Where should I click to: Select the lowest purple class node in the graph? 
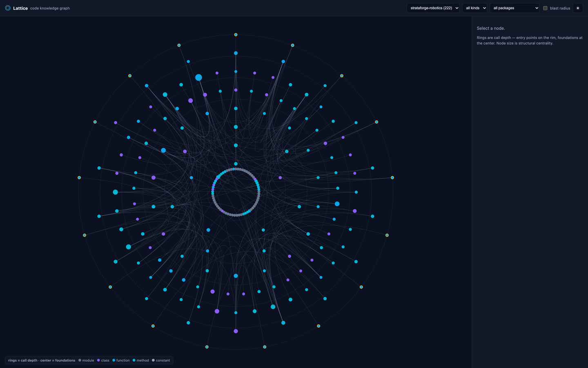coord(236,331)
